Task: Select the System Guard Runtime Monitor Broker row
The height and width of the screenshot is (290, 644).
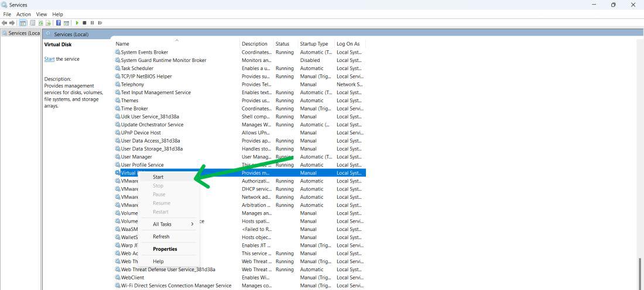Action: coord(240,60)
